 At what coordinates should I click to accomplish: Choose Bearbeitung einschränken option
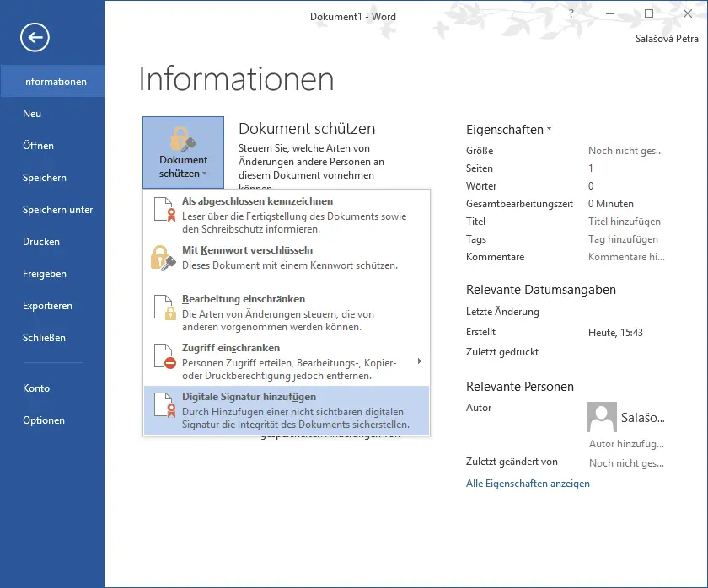(287, 313)
